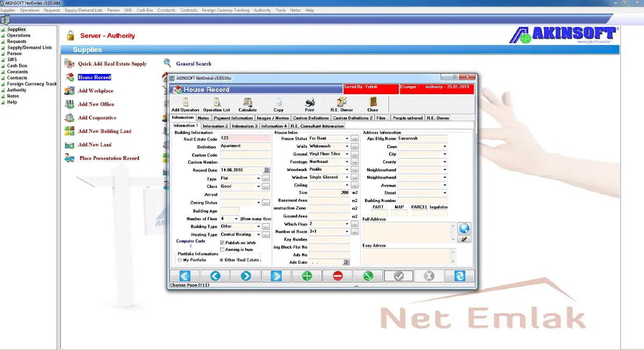Expand the House Status dropdown
This screenshot has width=644, height=350.
click(x=347, y=139)
